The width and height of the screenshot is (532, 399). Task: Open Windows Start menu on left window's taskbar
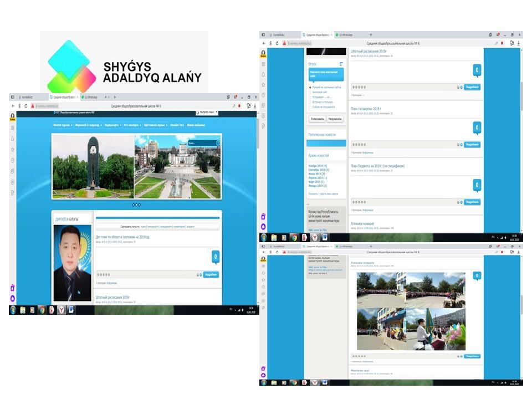[x=13, y=310]
